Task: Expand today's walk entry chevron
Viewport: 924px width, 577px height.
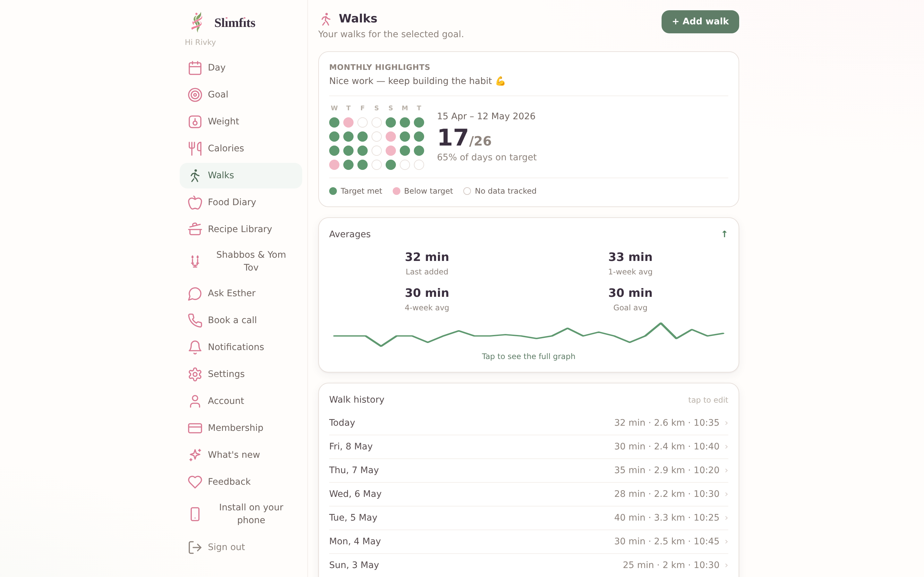Action: (x=726, y=423)
